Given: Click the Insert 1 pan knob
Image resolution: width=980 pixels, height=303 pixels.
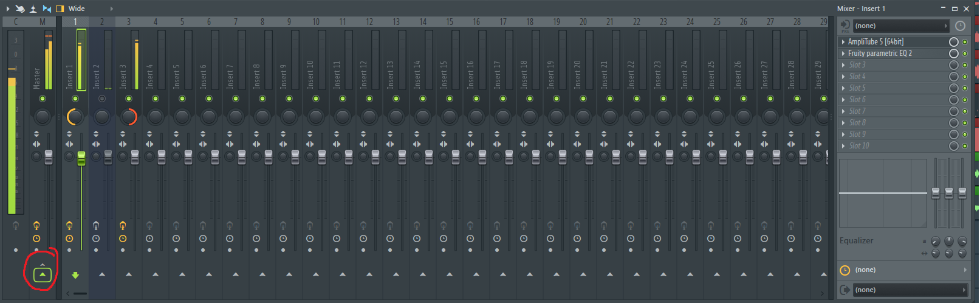Looking at the screenshot, I should tap(75, 116).
